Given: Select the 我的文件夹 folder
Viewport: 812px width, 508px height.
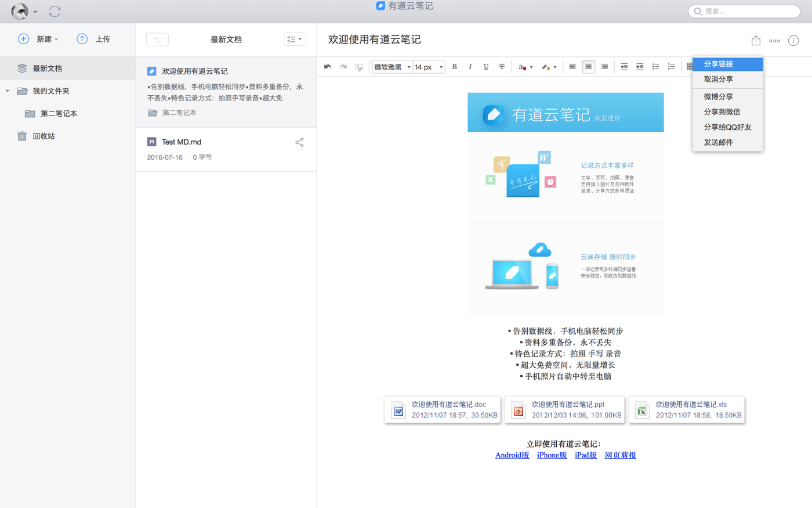Looking at the screenshot, I should pyautogui.click(x=68, y=91).
